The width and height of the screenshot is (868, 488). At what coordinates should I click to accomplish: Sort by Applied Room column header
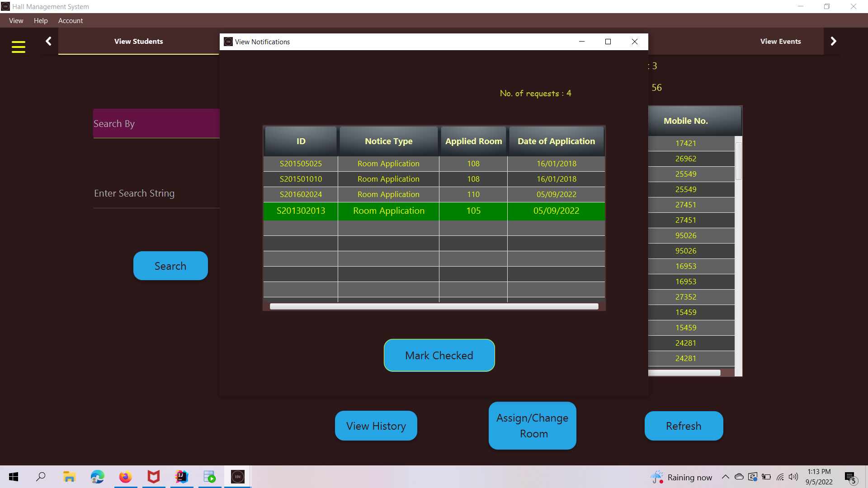click(x=473, y=141)
